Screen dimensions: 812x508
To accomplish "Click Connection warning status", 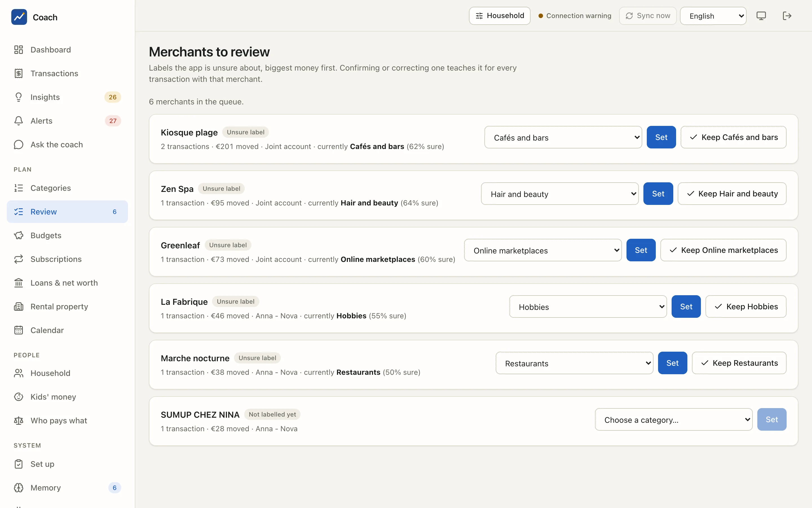I will [575, 16].
